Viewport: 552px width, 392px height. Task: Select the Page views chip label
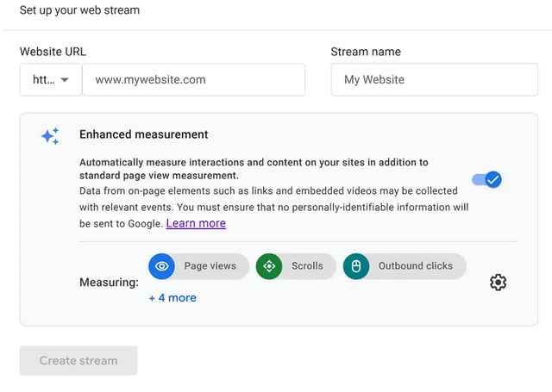pyautogui.click(x=210, y=266)
